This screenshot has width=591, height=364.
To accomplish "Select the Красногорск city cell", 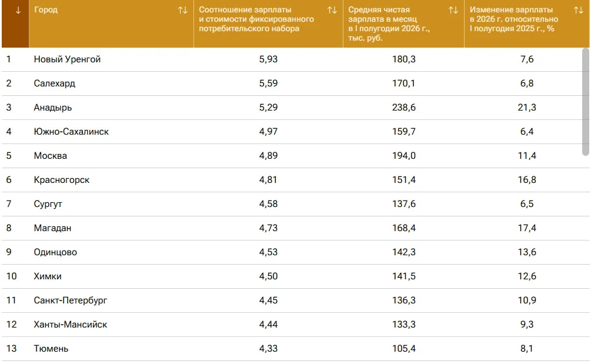I will click(x=61, y=180).
